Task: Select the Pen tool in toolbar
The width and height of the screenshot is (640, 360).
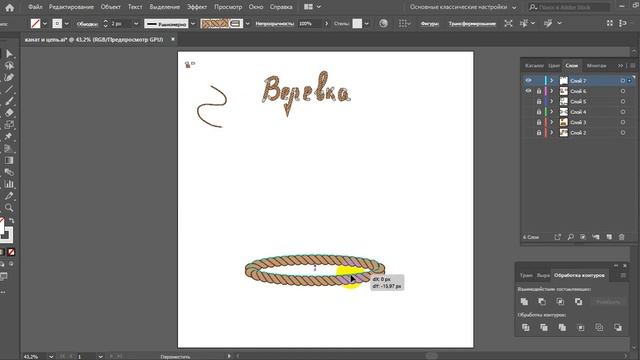Action: tap(9, 78)
